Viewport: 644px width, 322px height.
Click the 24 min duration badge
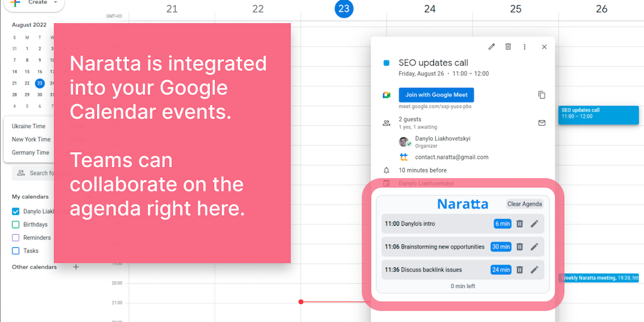(x=501, y=270)
